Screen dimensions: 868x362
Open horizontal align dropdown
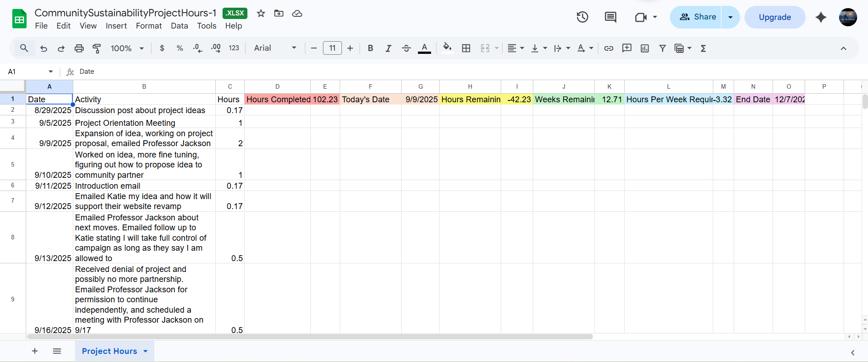[x=516, y=48]
